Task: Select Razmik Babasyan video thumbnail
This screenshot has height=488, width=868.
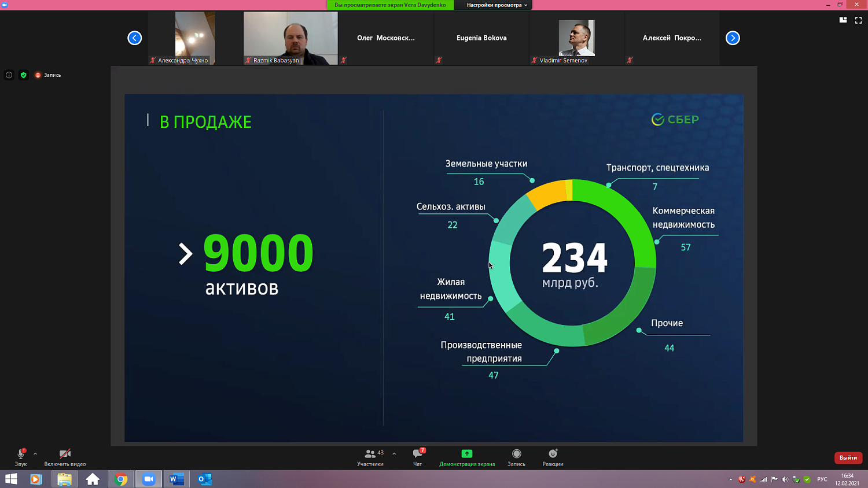Action: [x=290, y=38]
